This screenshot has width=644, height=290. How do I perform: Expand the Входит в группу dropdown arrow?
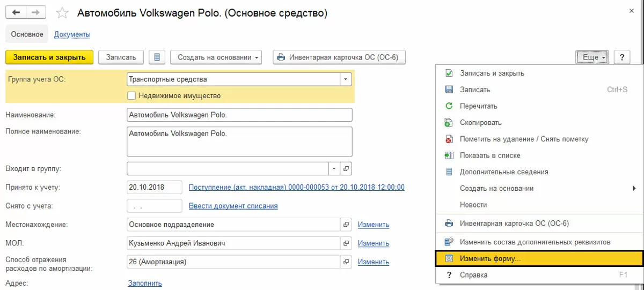[x=334, y=168]
